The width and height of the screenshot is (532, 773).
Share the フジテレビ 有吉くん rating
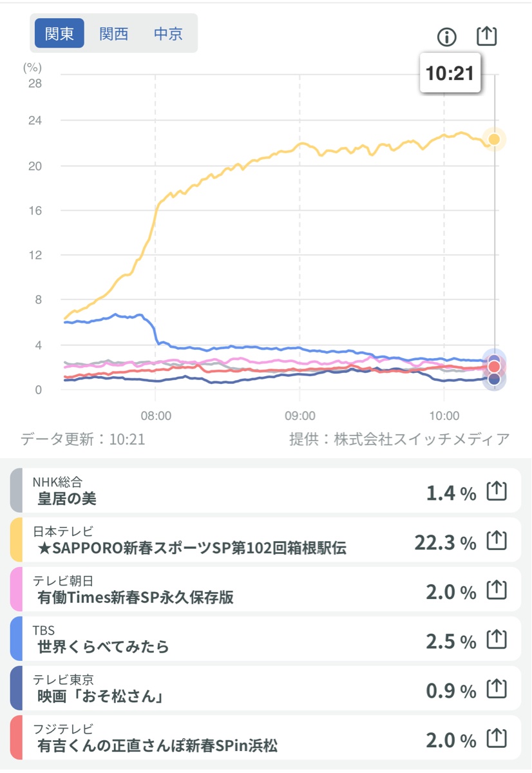tap(497, 739)
